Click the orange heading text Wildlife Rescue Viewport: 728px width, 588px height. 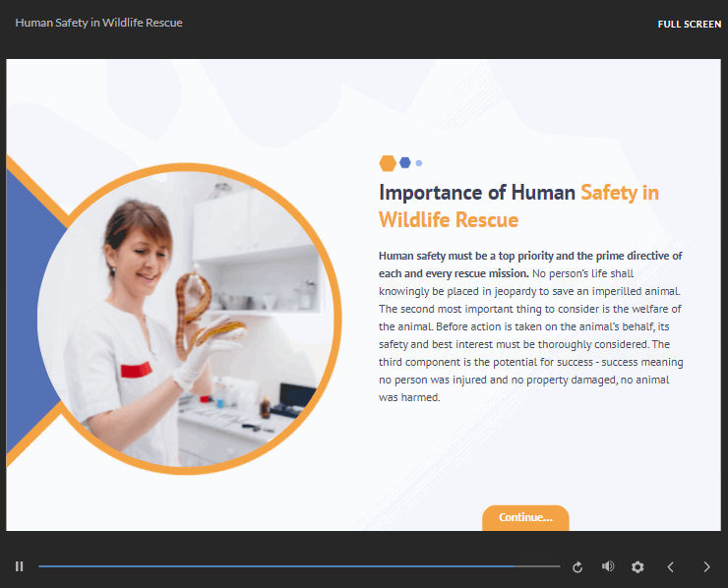pyautogui.click(x=449, y=220)
